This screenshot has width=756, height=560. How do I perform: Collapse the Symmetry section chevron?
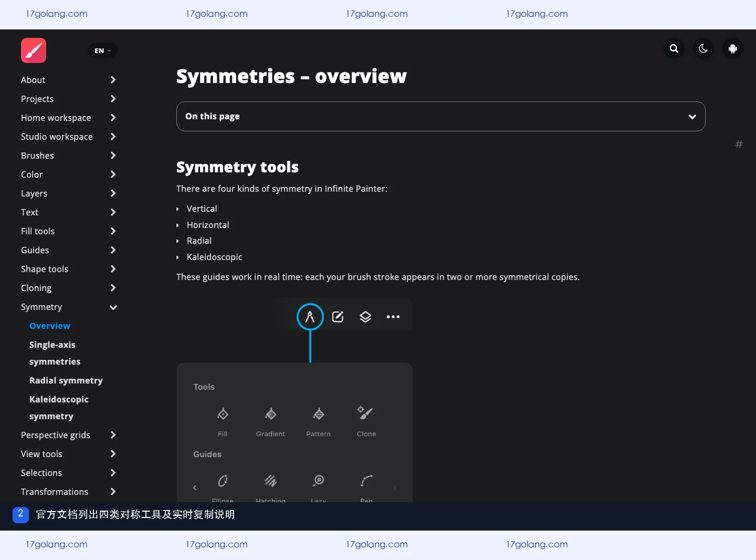pos(113,307)
